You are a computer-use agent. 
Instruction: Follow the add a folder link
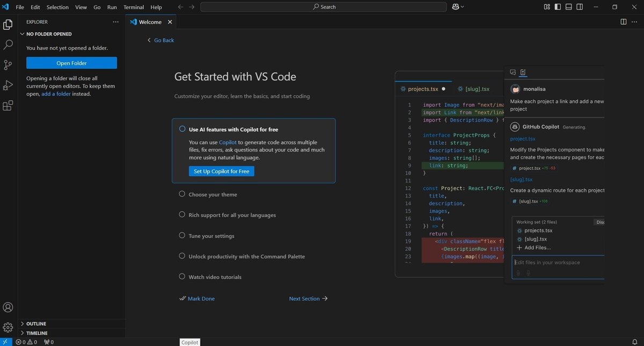(56, 94)
